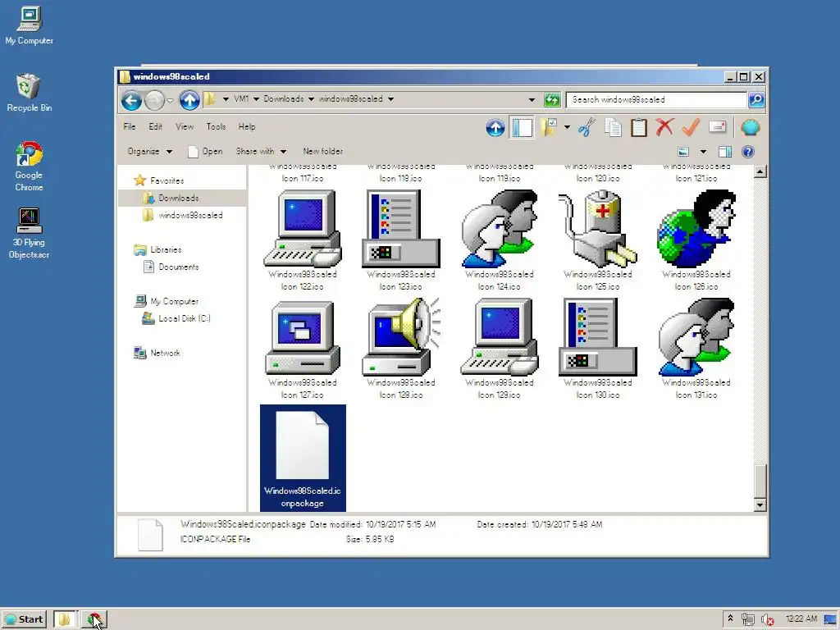Image resolution: width=840 pixels, height=630 pixels.
Task: Click the Copy pages icon
Action: pyautogui.click(x=613, y=128)
